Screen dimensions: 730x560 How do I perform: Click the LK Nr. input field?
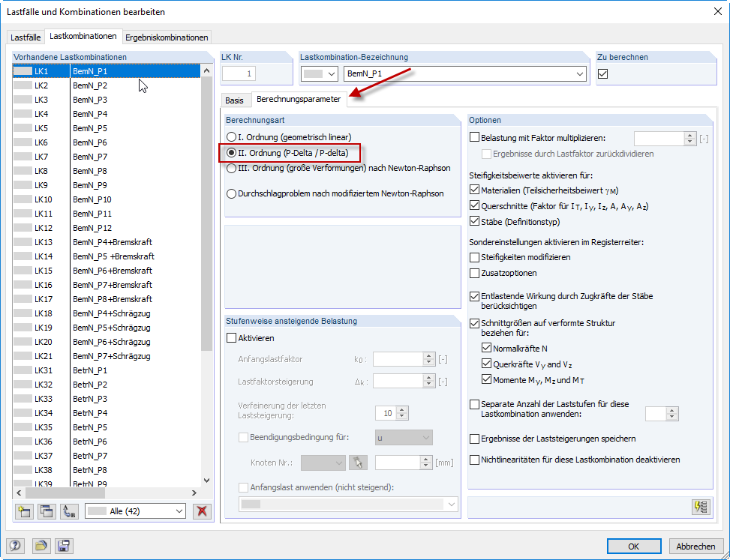pos(239,73)
